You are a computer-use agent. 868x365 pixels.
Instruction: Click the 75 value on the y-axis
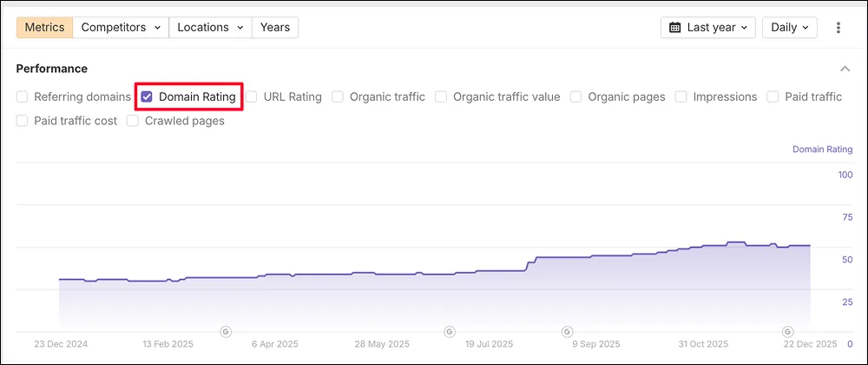[847, 217]
